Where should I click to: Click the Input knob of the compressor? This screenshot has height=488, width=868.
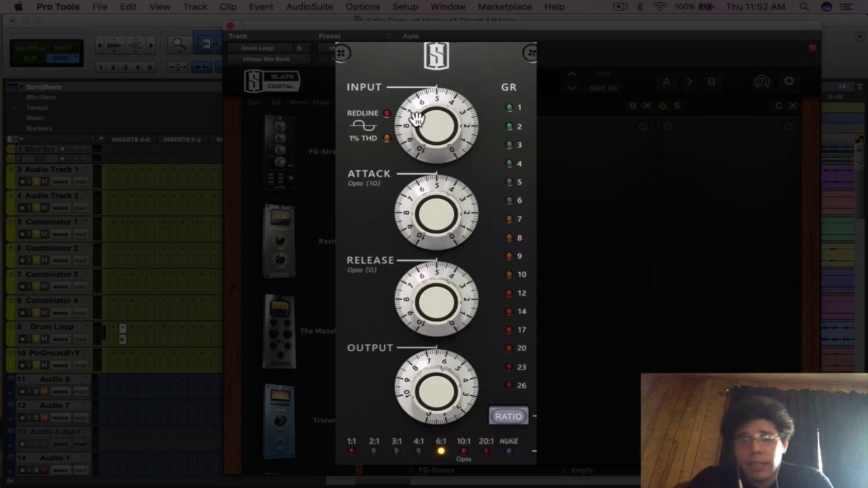pyautogui.click(x=436, y=125)
